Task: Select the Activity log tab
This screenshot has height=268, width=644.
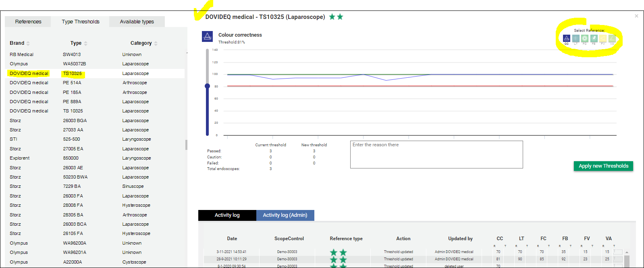Action: pyautogui.click(x=227, y=215)
